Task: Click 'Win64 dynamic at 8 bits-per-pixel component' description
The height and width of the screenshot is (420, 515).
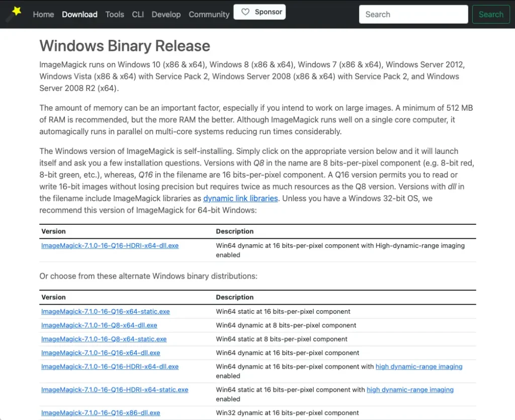Action: (x=286, y=325)
